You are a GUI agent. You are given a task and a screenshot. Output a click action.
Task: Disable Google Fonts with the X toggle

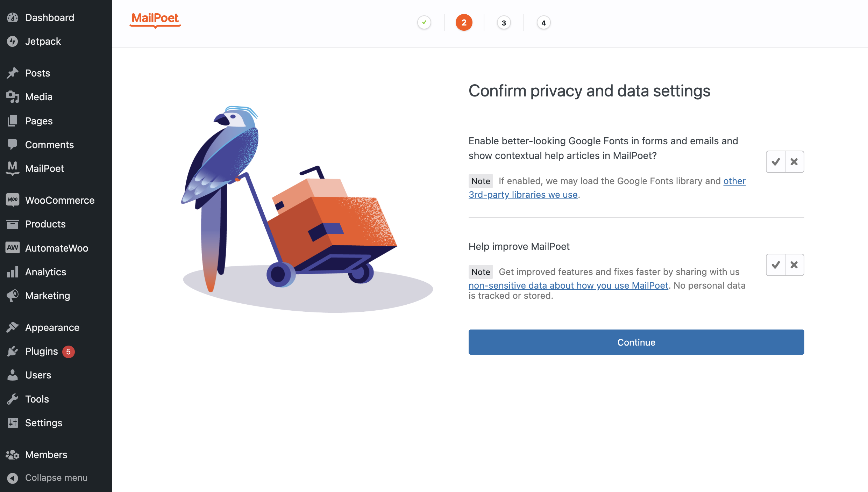tap(795, 162)
